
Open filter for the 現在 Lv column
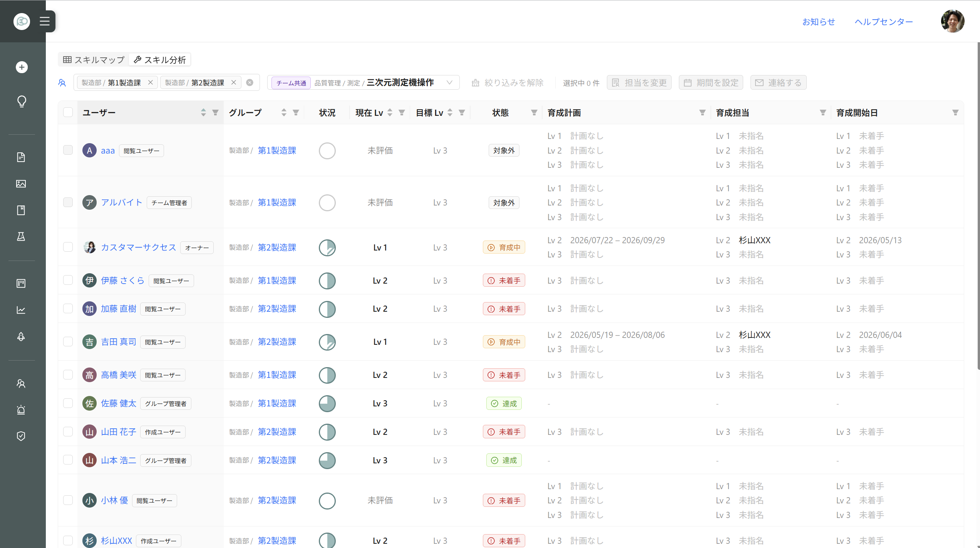[402, 112]
